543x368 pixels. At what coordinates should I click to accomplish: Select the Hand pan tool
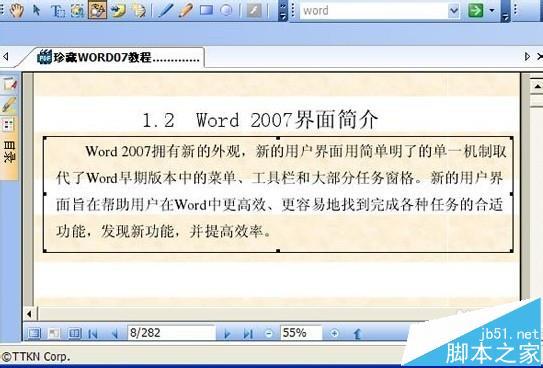(16, 10)
